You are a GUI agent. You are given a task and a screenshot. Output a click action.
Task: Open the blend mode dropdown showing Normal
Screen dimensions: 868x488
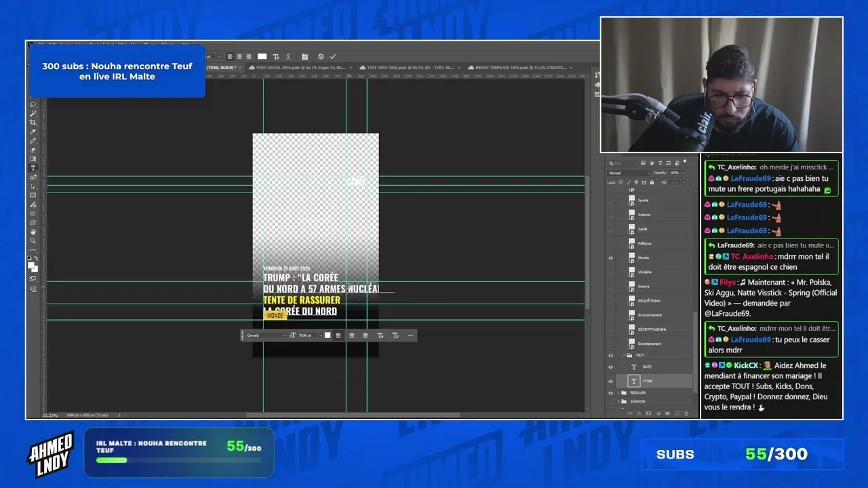coord(629,173)
